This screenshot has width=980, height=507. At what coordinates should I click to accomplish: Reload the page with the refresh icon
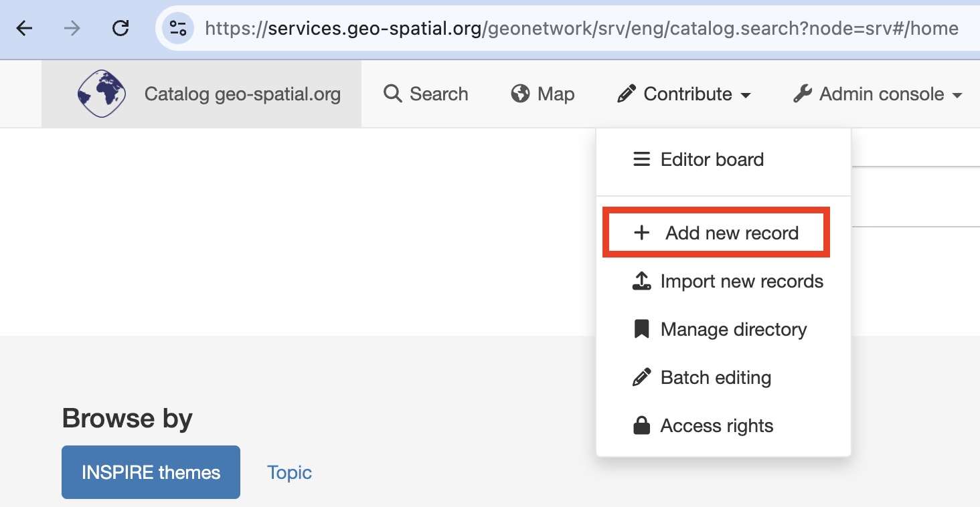[120, 28]
